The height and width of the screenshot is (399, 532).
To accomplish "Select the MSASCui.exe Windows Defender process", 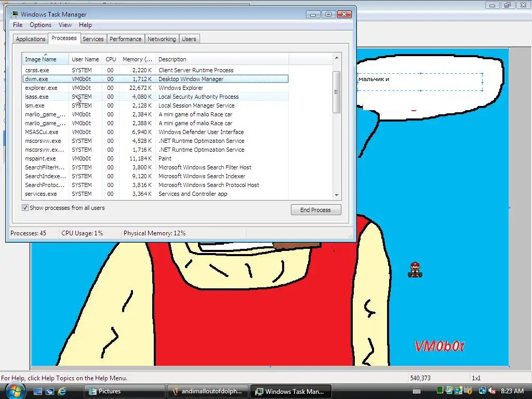I will 155,131.
